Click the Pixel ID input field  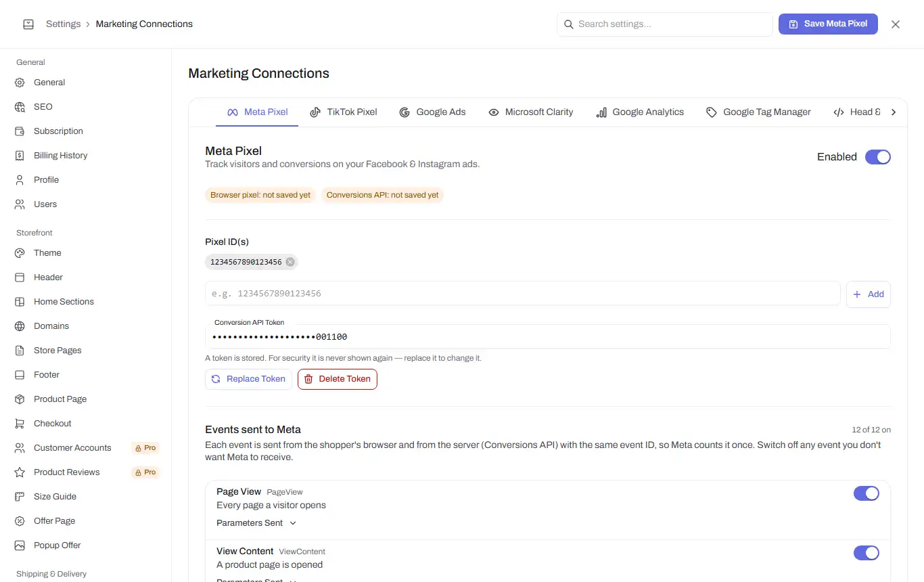pos(523,294)
